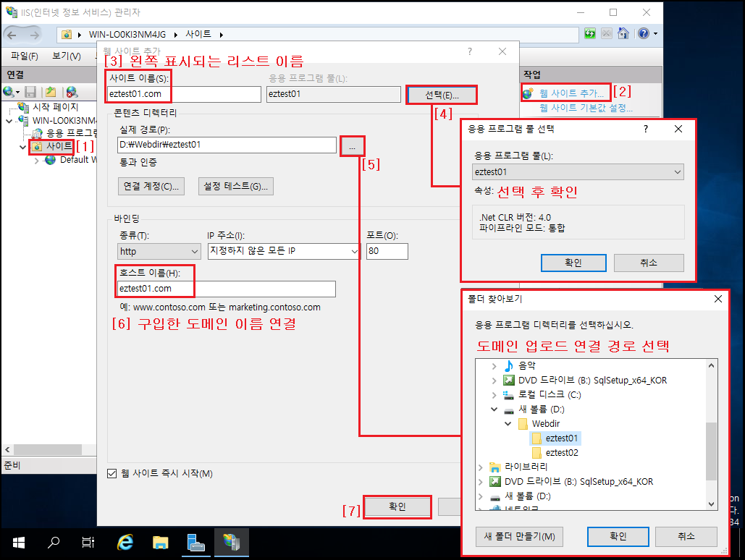Screen dimensions: 745x560
Task: Open Server Manager from taskbar
Action: (195, 543)
